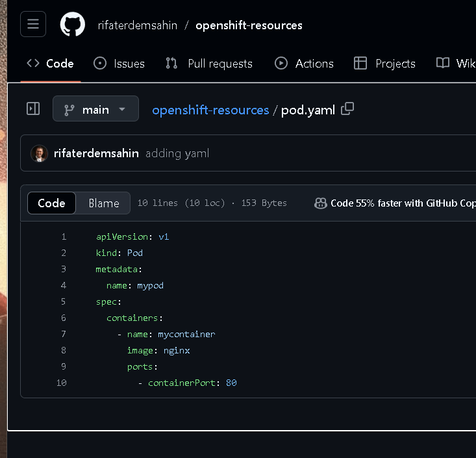
Task: Click the GitHub Copilot icon
Action: pyautogui.click(x=321, y=203)
